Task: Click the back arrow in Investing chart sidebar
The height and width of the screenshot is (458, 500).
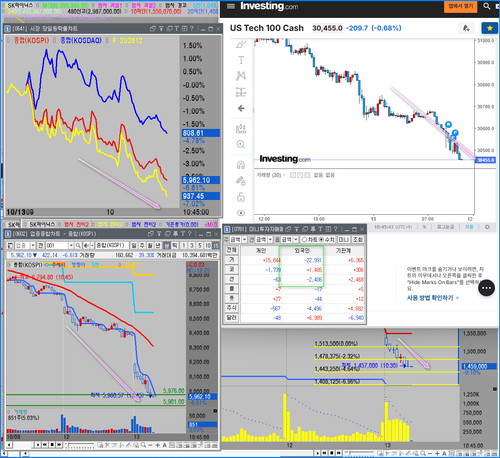Action: [x=241, y=108]
